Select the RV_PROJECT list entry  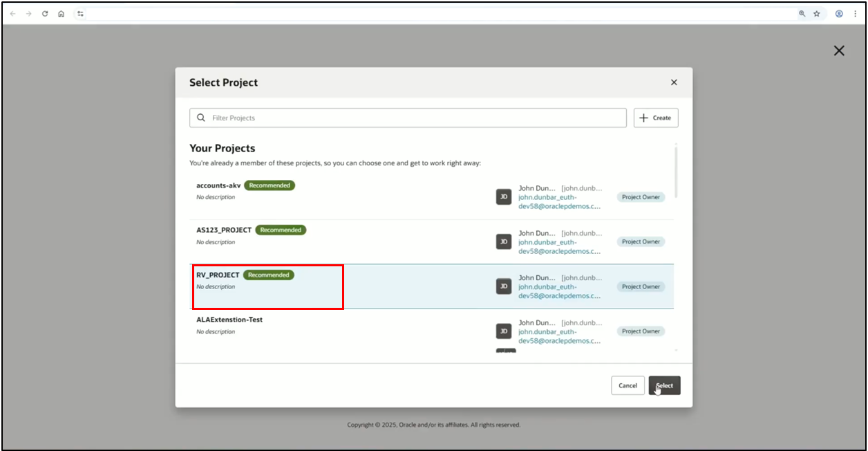click(267, 286)
